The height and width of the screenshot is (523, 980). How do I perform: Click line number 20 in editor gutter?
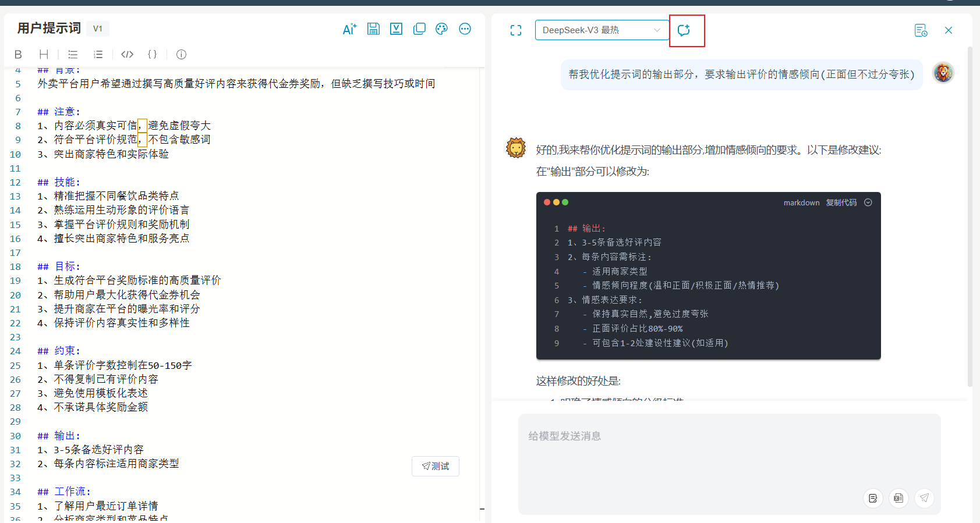point(15,295)
